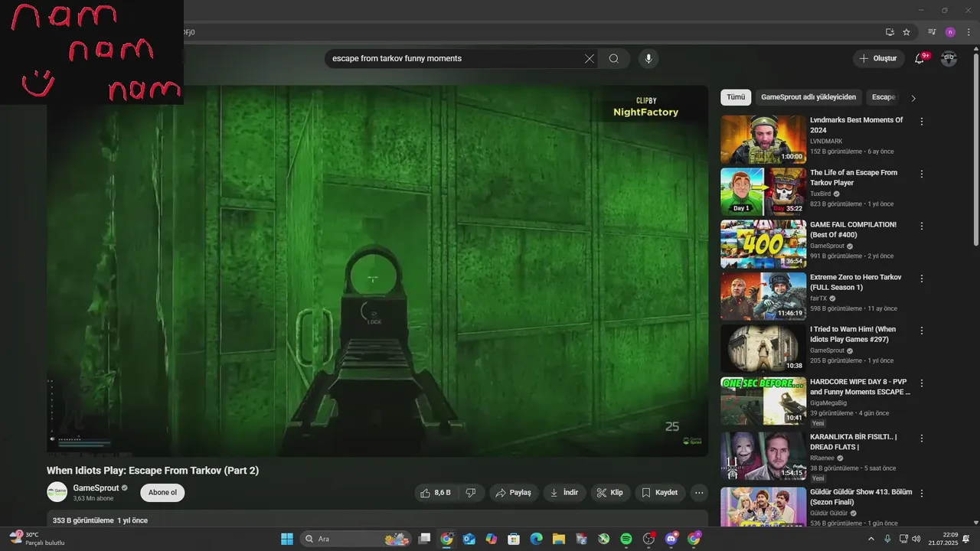Open options for Life of an Escape video
This screenshot has height=551, width=980.
tap(922, 174)
